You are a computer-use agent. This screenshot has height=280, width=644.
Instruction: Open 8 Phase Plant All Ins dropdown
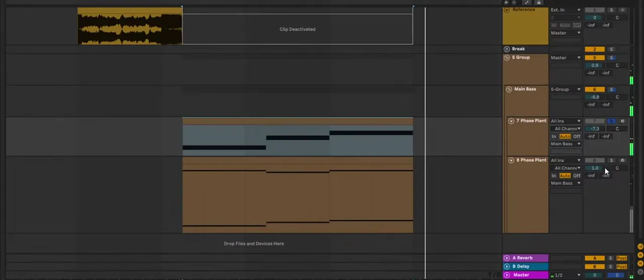566,161
